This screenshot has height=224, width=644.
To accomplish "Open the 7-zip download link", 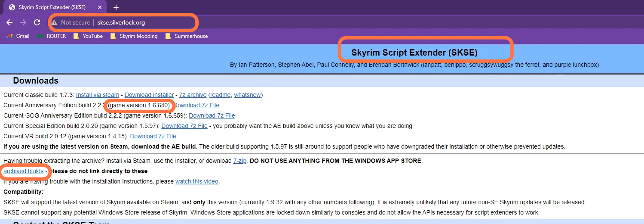I will [240, 161].
